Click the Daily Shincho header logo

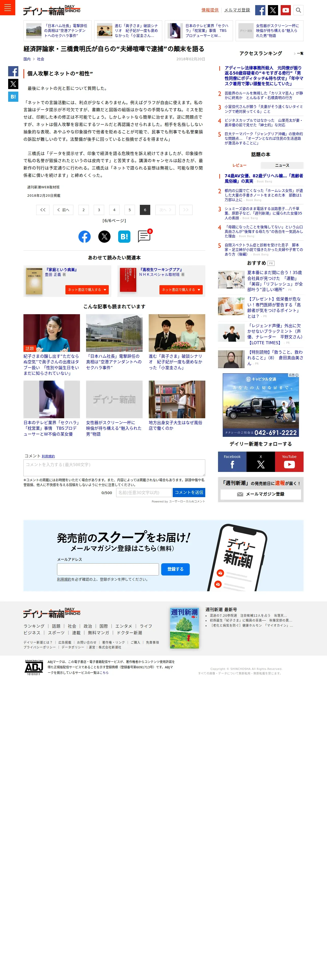pos(51,10)
